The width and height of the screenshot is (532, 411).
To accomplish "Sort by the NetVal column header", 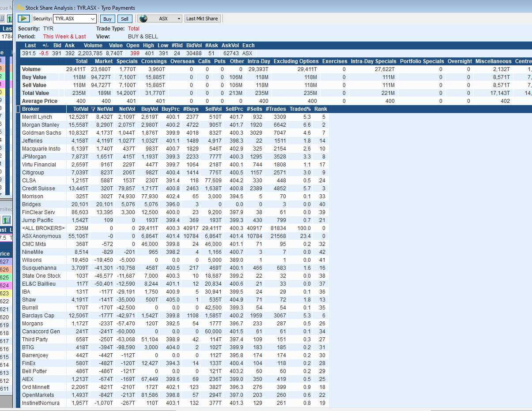I will 102,109.
